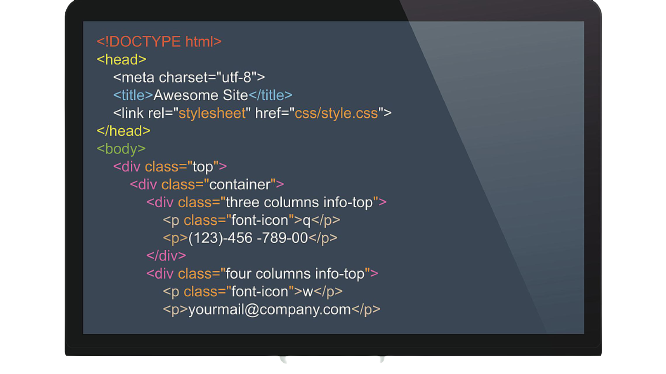Click the opening title tag
666x374 pixels.
point(133,95)
